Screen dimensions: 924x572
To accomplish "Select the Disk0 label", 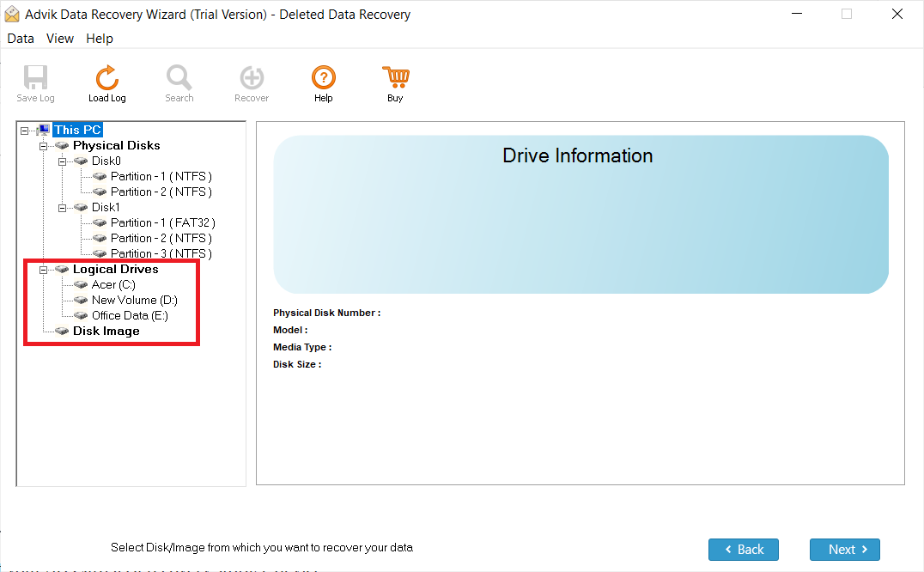I will coord(106,161).
